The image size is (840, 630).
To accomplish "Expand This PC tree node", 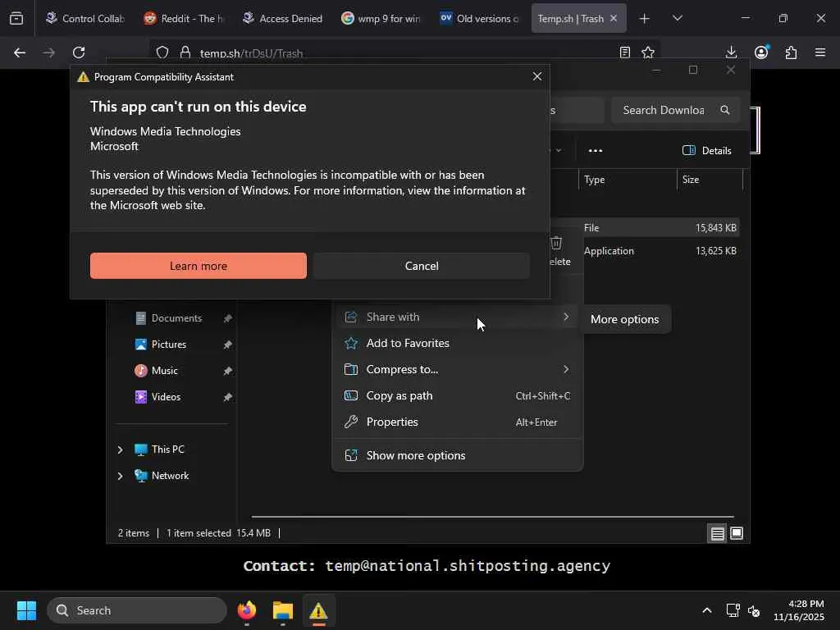I will (120, 450).
